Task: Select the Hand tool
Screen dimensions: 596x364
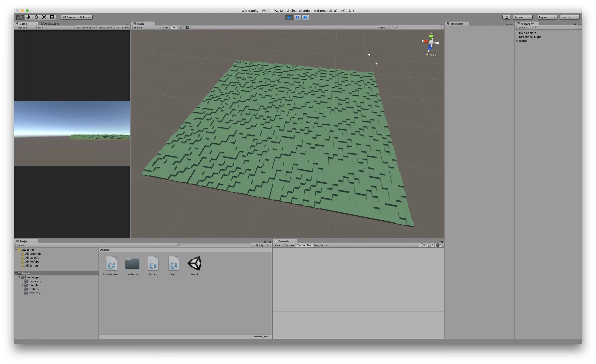Action: [x=20, y=17]
